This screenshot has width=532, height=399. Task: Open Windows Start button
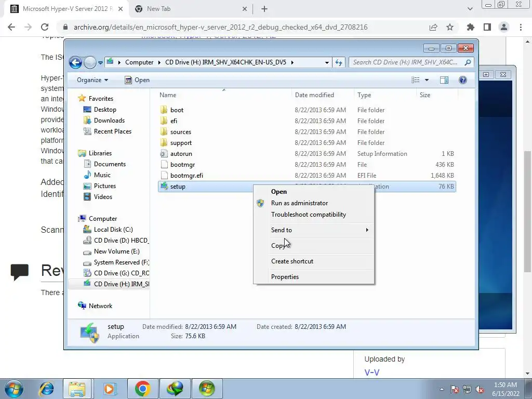coord(14,389)
